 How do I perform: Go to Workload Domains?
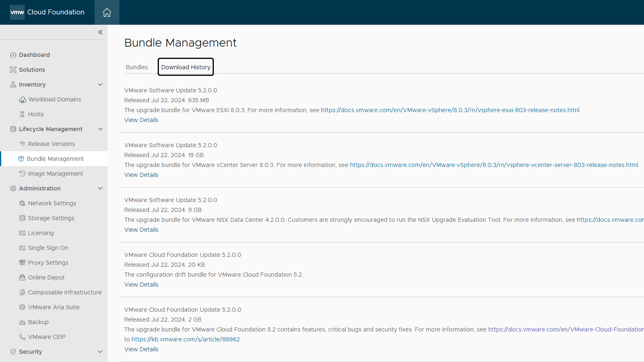(54, 99)
